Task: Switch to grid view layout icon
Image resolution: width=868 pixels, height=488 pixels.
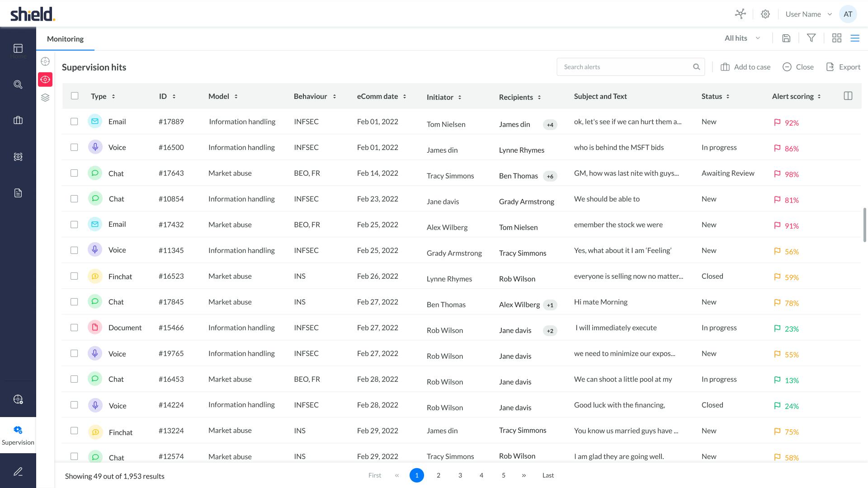Action: 837,38
